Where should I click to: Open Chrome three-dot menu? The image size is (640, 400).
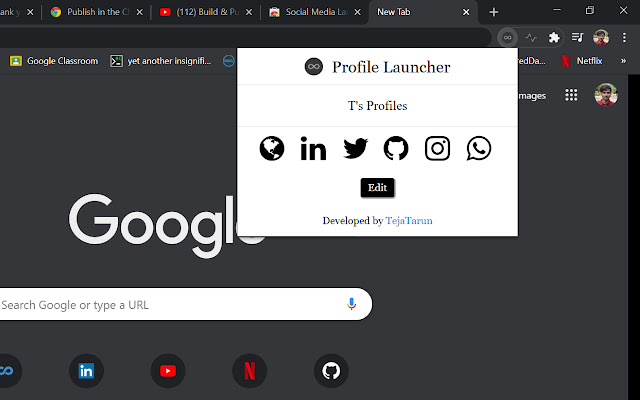click(624, 38)
